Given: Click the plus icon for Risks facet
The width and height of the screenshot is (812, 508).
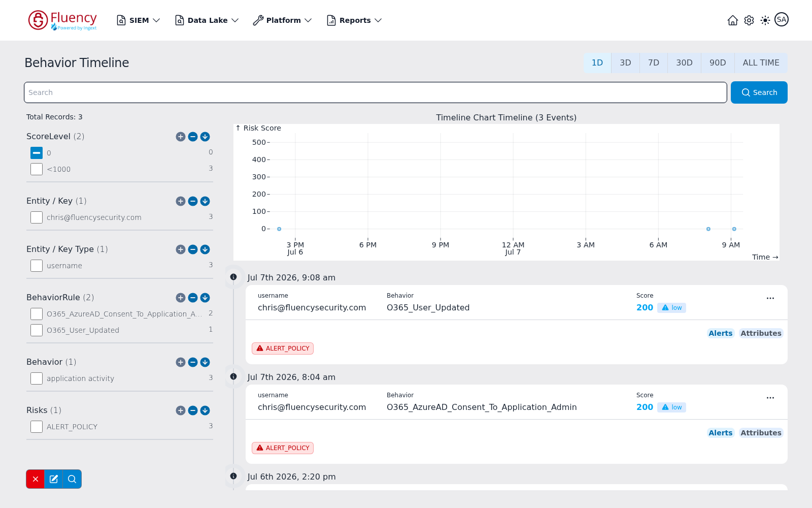Looking at the screenshot, I should [x=181, y=410].
